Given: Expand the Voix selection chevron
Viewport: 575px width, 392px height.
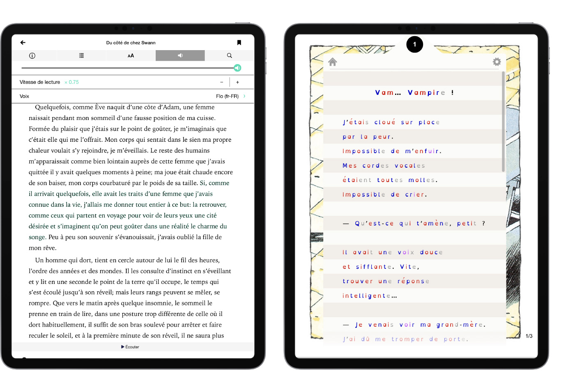Looking at the screenshot, I should (244, 96).
